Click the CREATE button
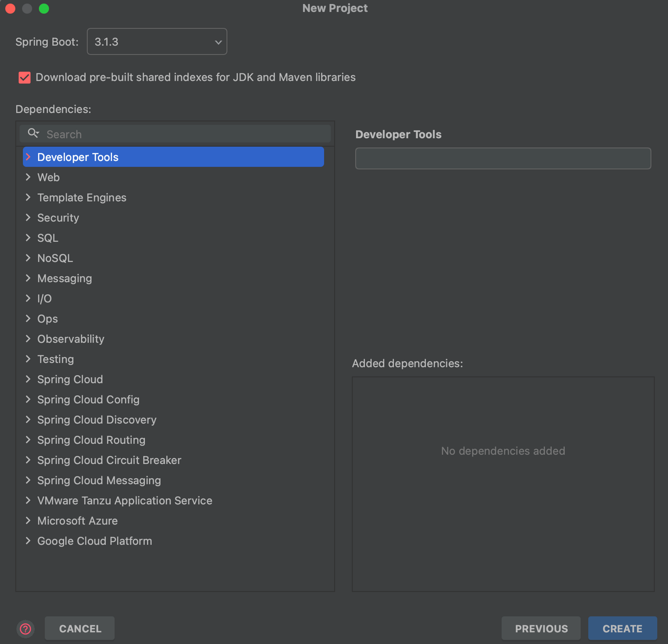 tap(622, 628)
